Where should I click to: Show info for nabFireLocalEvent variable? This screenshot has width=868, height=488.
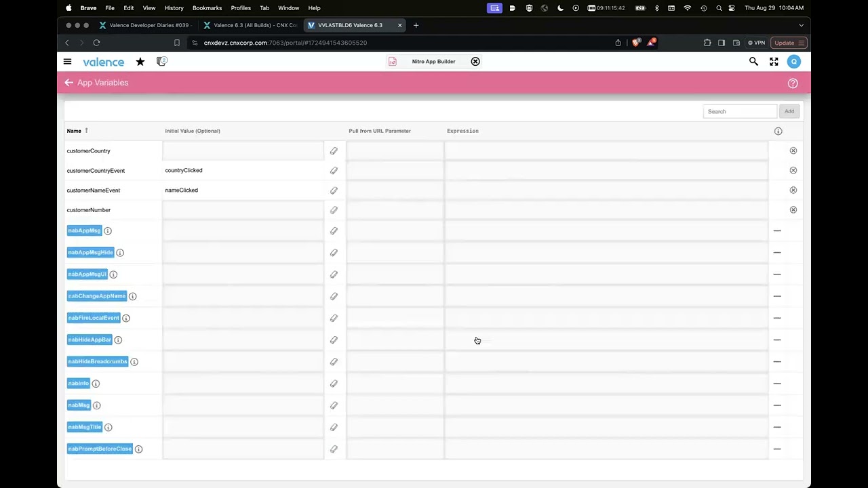[126, 318]
